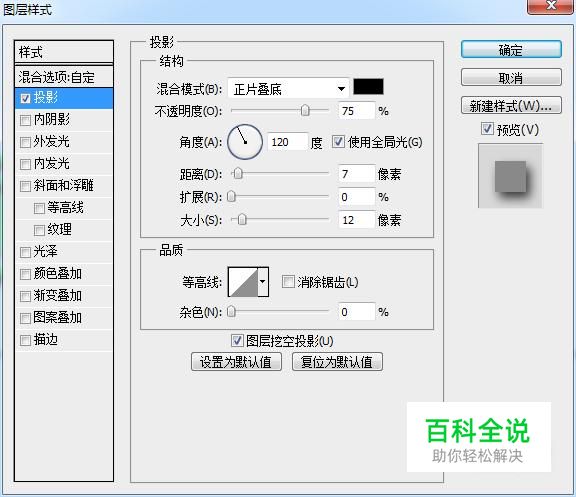Click 复位为默认值 button
Image resolution: width=576 pixels, height=497 pixels.
coord(337,362)
